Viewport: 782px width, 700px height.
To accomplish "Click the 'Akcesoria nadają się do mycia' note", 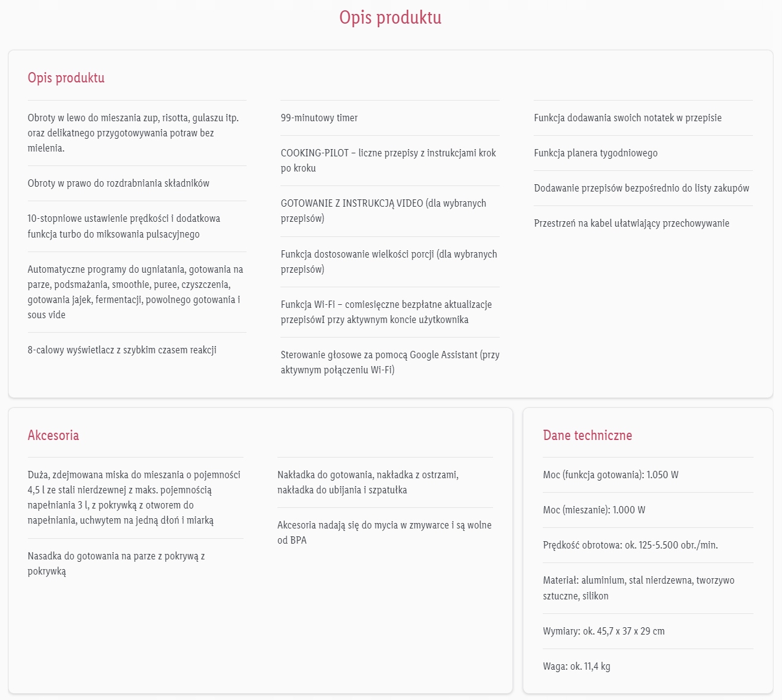I will pyautogui.click(x=384, y=532).
